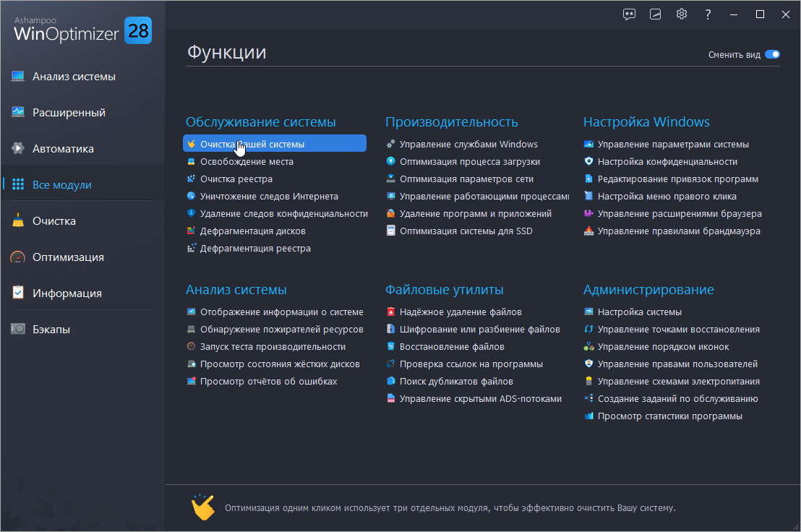Image resolution: width=801 pixels, height=532 pixels.
Task: Open 'Анализ системы' sidebar tab
Action: 74,77
